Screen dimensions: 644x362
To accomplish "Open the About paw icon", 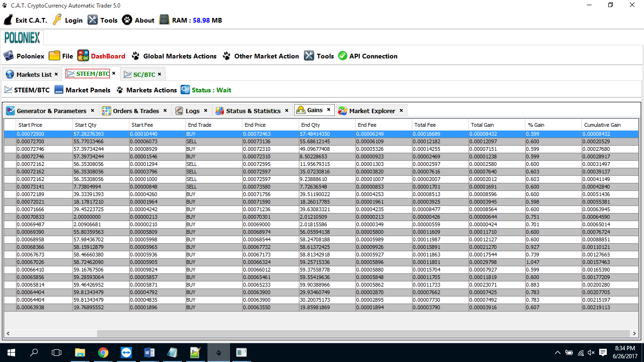I will coord(127,20).
